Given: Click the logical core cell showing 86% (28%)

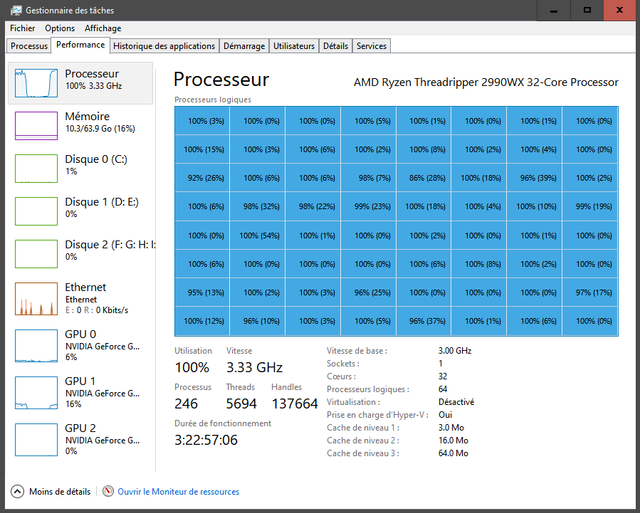Looking at the screenshot, I should tap(424, 178).
